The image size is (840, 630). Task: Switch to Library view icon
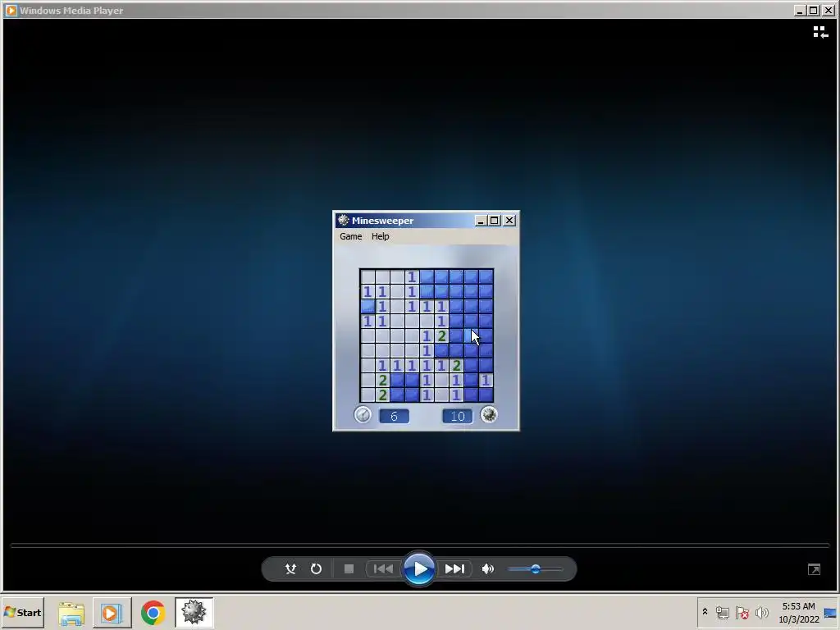(x=820, y=33)
